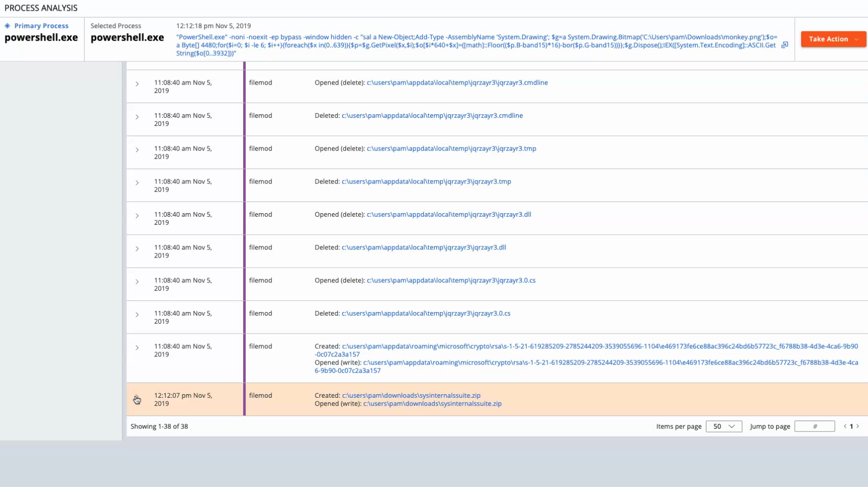Click the PROCESS ANALYSIS header
The height and width of the screenshot is (487, 868).
[41, 8]
